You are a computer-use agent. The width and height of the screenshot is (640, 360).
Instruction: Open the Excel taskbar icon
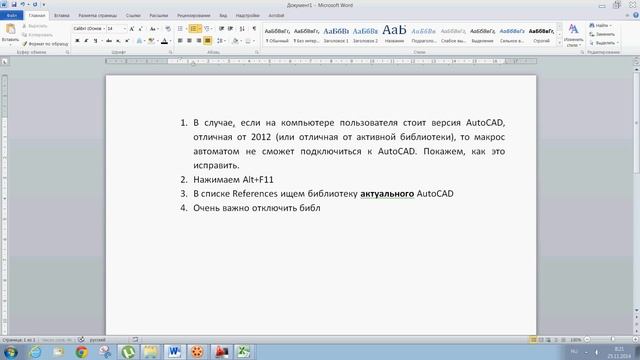244,352
